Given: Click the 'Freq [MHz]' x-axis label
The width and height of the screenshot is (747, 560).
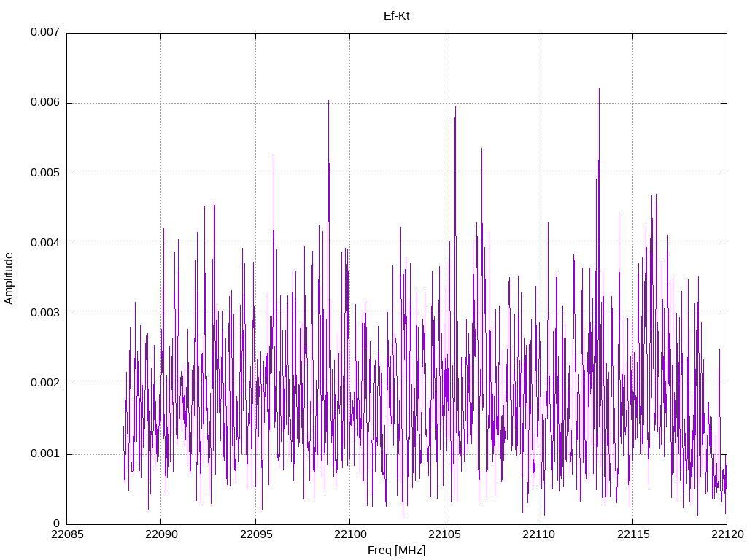Looking at the screenshot, I should 396,551.
